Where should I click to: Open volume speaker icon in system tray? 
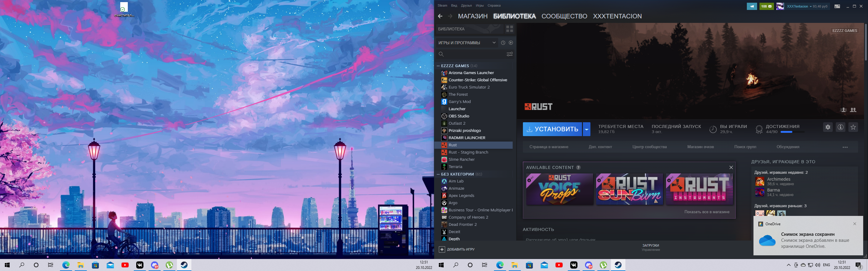coord(817,265)
